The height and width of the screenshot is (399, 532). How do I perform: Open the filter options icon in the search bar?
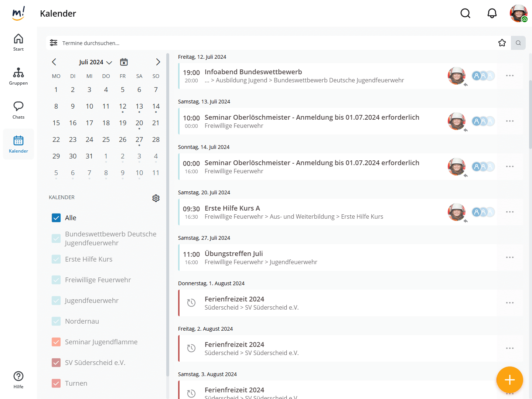pyautogui.click(x=54, y=43)
